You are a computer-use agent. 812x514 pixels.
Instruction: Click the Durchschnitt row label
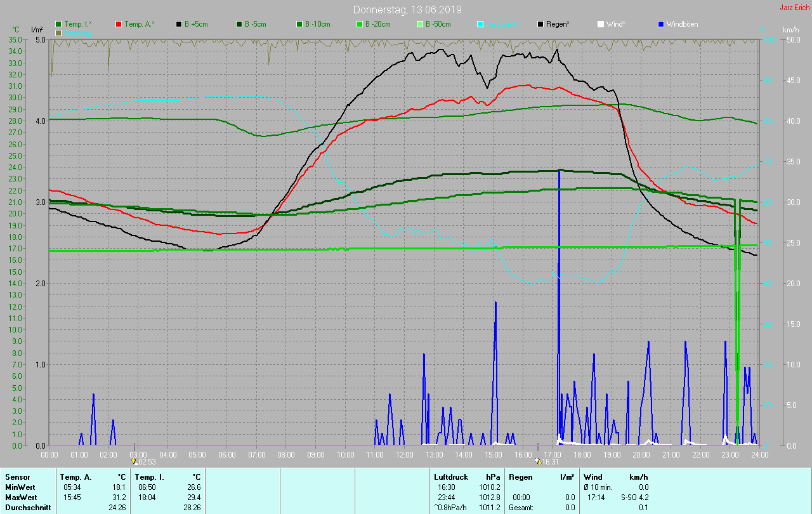coord(28,508)
